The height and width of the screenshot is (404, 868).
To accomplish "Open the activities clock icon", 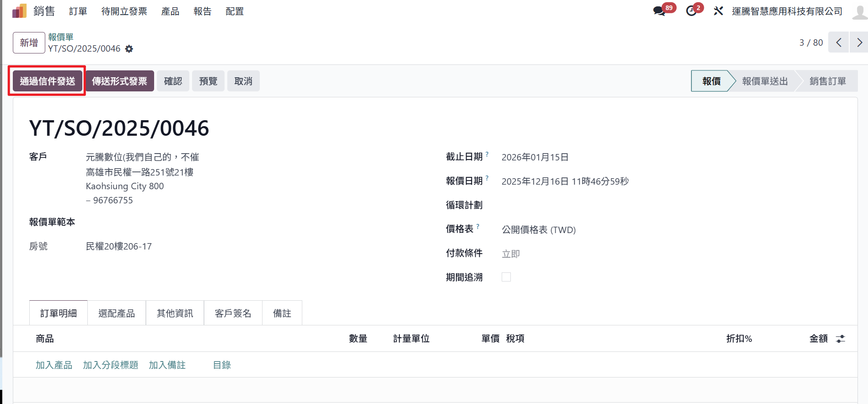I will (691, 11).
